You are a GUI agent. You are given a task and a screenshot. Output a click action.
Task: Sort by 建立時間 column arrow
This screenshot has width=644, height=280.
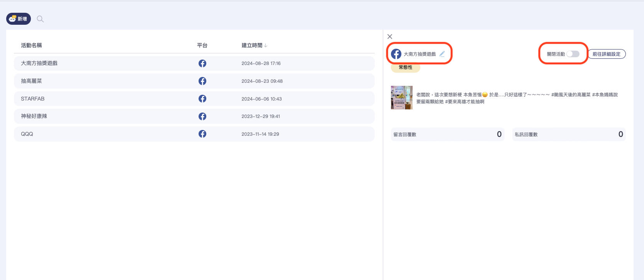tap(266, 46)
